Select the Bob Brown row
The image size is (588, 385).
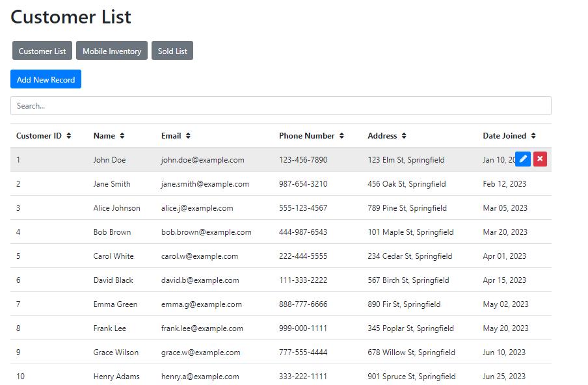pos(281,232)
